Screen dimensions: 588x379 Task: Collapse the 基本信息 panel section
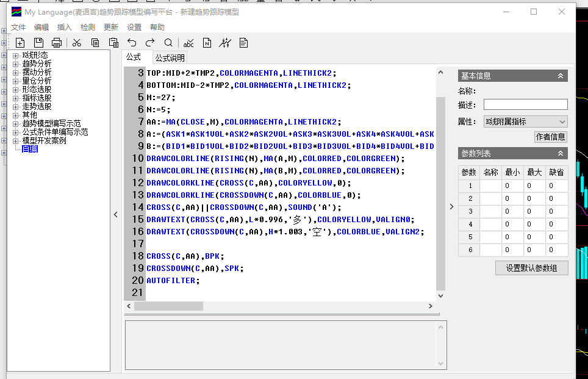pyautogui.click(x=560, y=76)
